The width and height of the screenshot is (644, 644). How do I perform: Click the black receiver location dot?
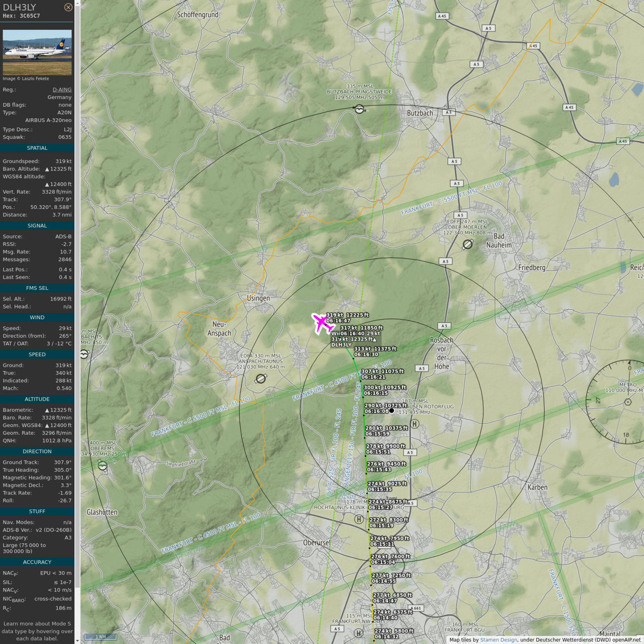click(x=392, y=411)
